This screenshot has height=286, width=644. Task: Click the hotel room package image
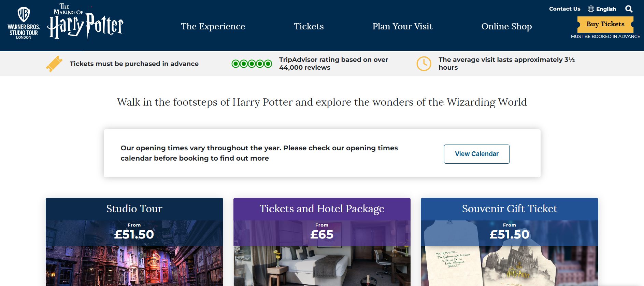(322, 266)
